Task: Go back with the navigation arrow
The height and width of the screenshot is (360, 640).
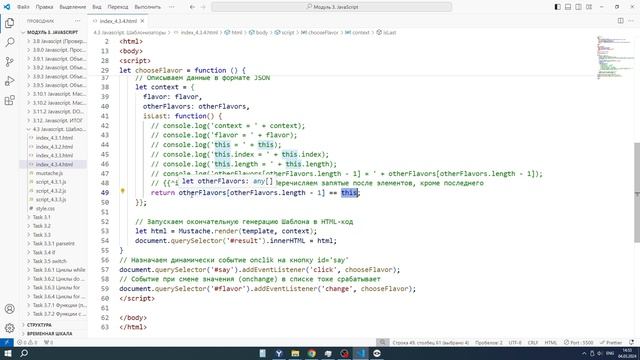Action: pos(192,7)
